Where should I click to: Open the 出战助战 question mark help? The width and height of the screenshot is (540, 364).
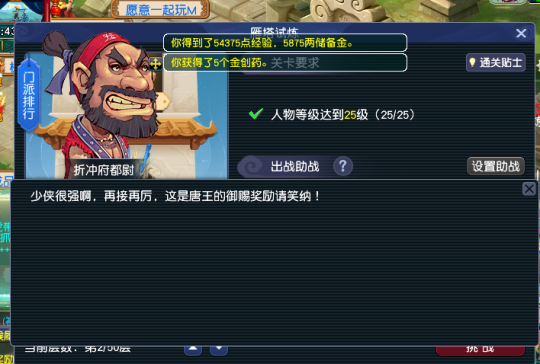343,166
